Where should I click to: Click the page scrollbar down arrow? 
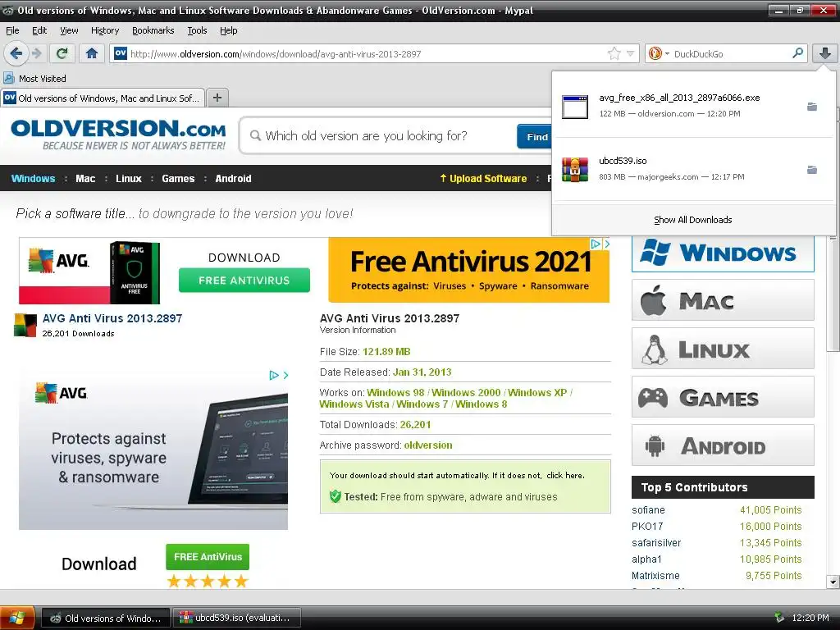pos(833,582)
